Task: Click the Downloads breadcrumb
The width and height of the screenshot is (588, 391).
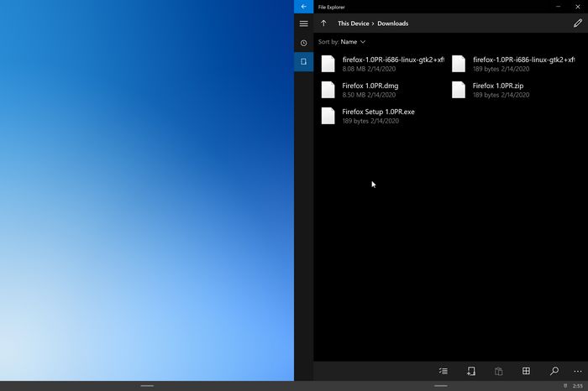Action: tap(392, 23)
